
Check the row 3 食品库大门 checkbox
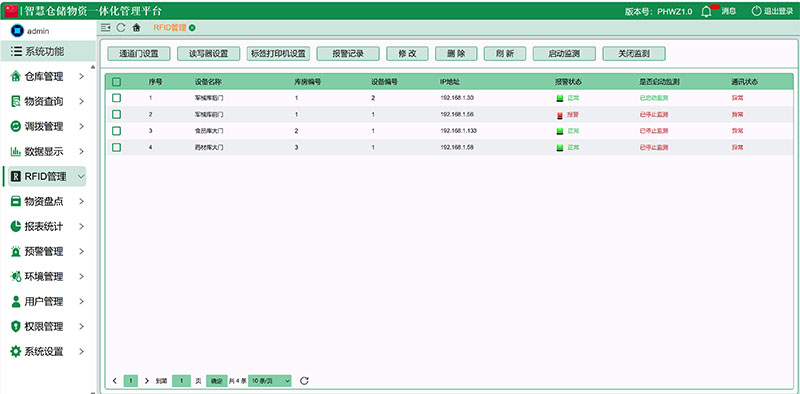pyautogui.click(x=116, y=131)
